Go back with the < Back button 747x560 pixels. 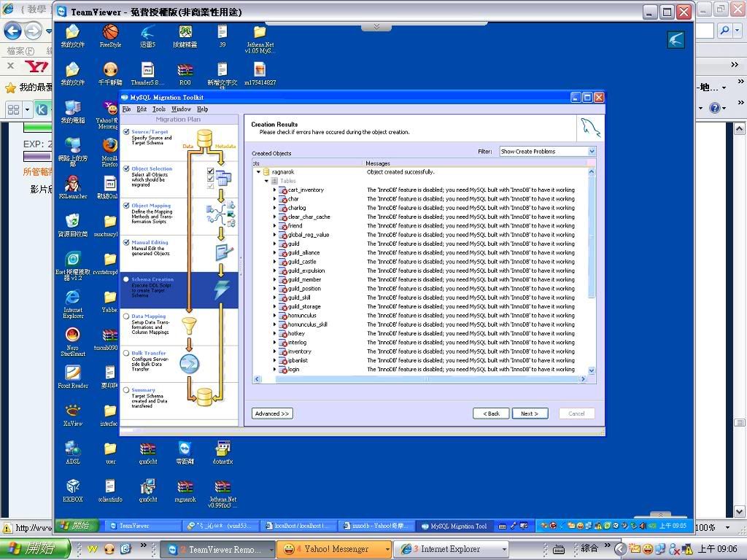pyautogui.click(x=491, y=413)
